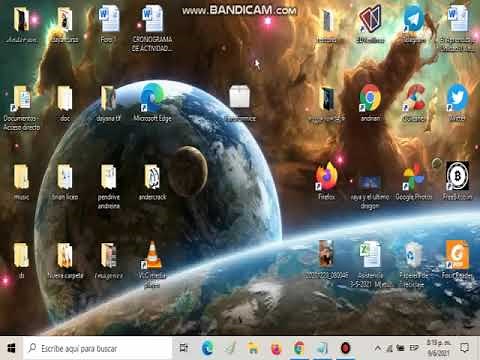Open the Nueva carpeta folder
480x360 pixels.
(x=65, y=256)
